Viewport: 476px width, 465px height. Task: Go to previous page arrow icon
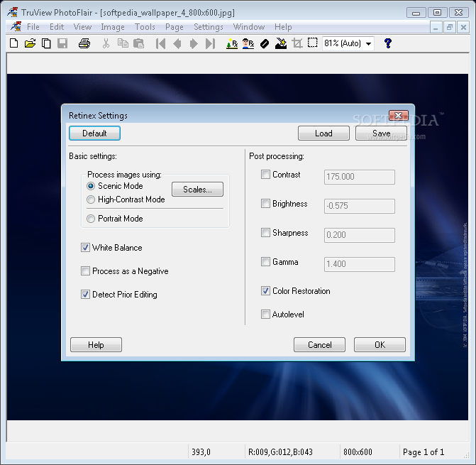[177, 43]
